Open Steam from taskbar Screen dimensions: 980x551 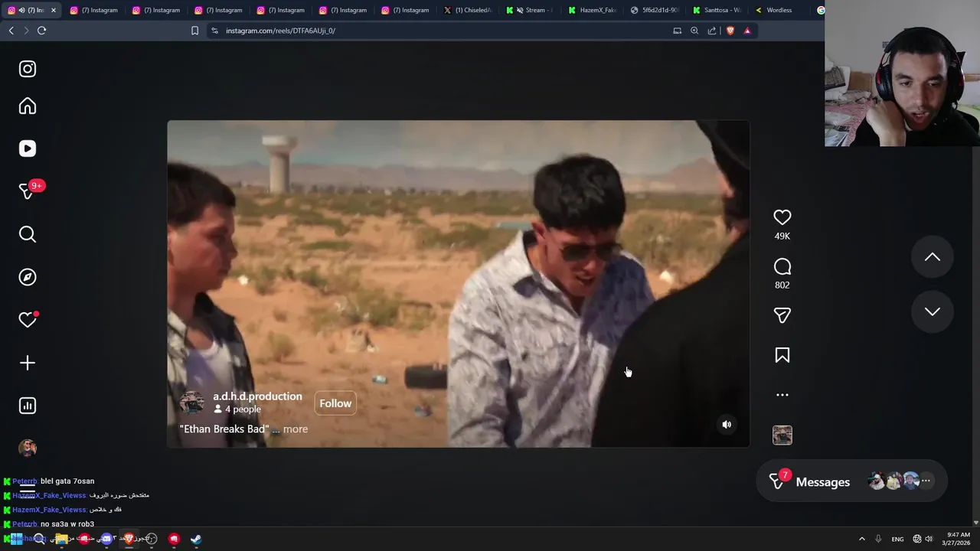coord(196,539)
